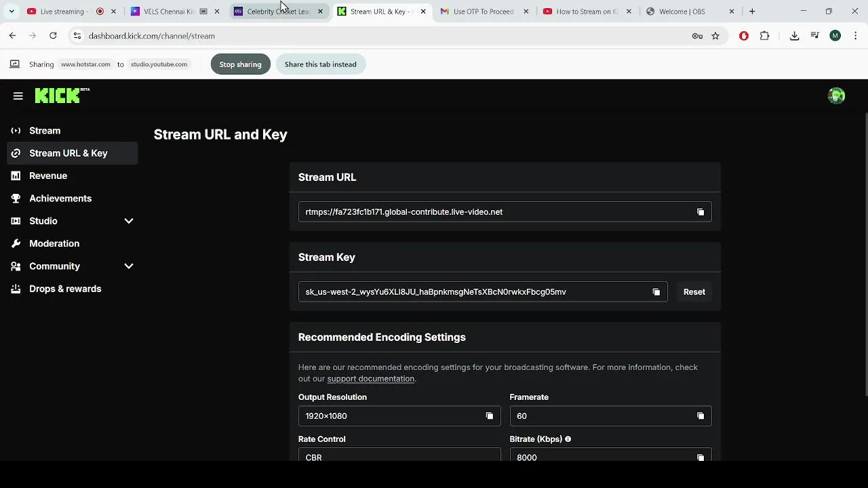Reset the Stream Key

coord(694,292)
